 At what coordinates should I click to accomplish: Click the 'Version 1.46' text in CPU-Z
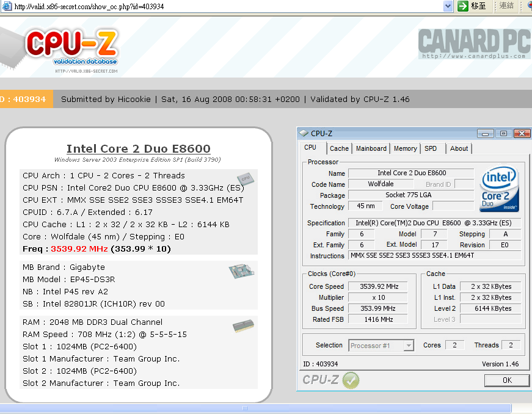pos(500,364)
